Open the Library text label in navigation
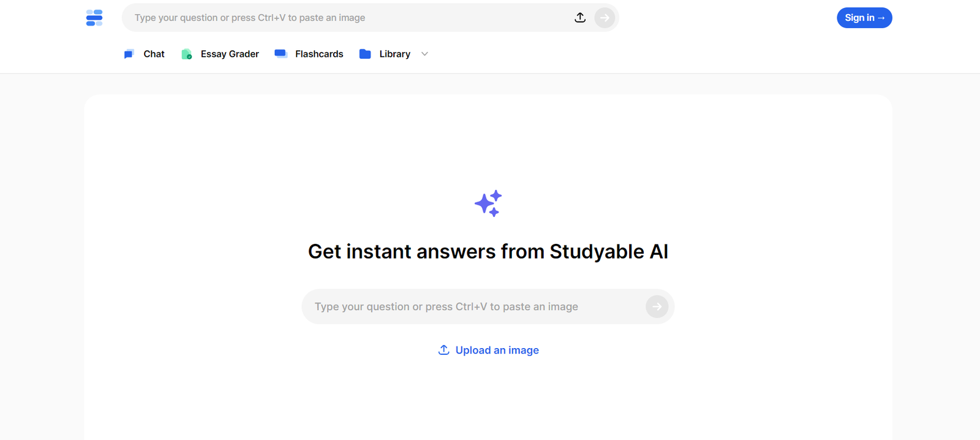The image size is (980, 440). (x=394, y=54)
